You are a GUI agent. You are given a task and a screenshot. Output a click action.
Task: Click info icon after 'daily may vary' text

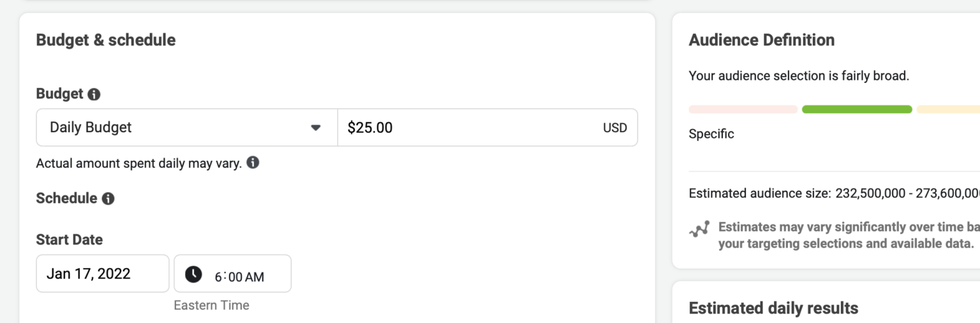pyautogui.click(x=253, y=163)
